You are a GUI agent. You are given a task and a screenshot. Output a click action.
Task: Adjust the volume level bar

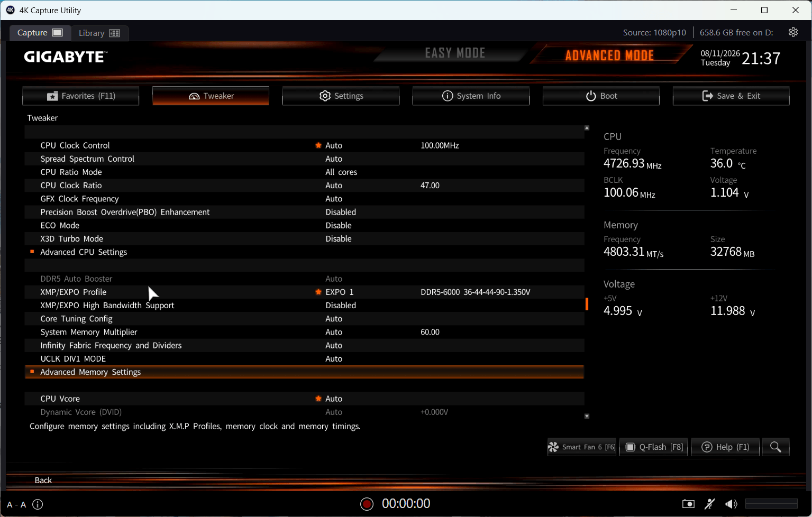click(x=771, y=504)
